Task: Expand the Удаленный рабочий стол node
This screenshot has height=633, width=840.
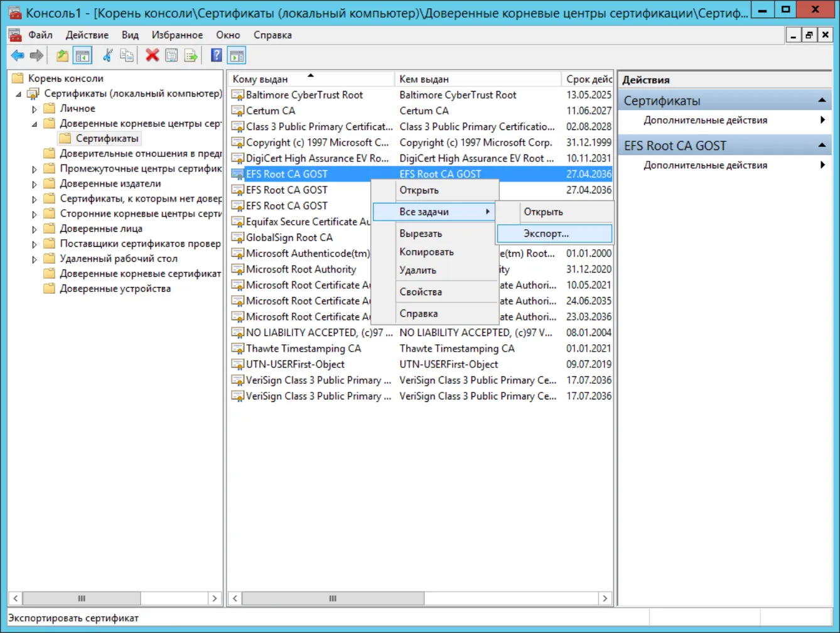Action: (35, 259)
